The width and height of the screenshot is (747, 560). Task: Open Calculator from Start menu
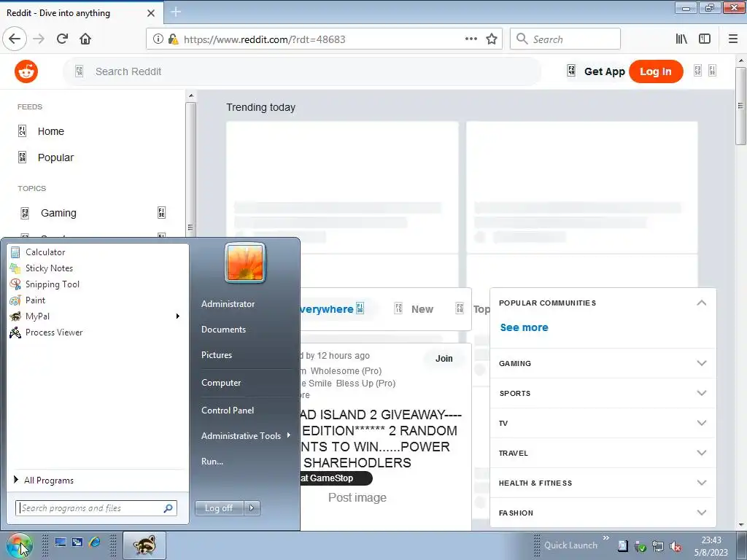(97, 252)
